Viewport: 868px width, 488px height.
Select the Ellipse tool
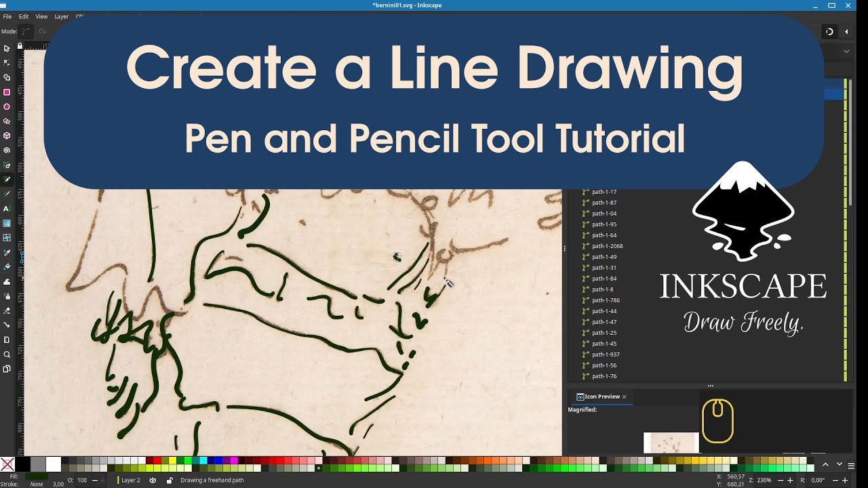pyautogui.click(x=7, y=107)
